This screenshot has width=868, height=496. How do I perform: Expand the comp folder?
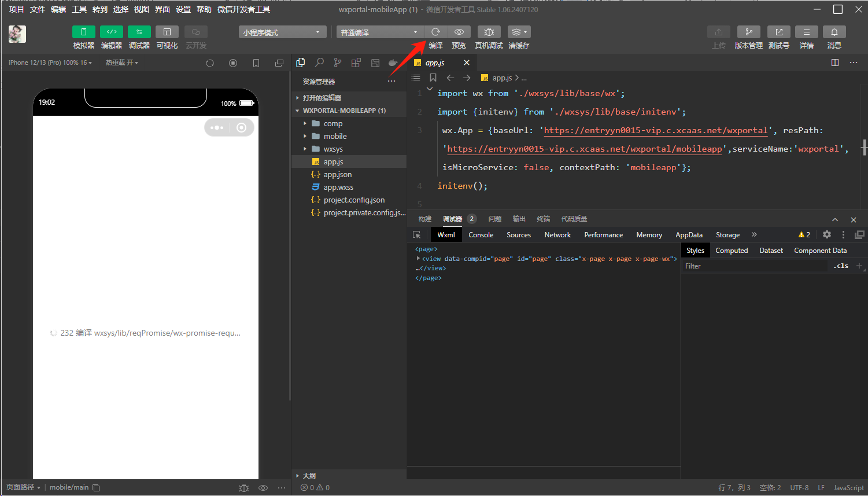click(349, 123)
